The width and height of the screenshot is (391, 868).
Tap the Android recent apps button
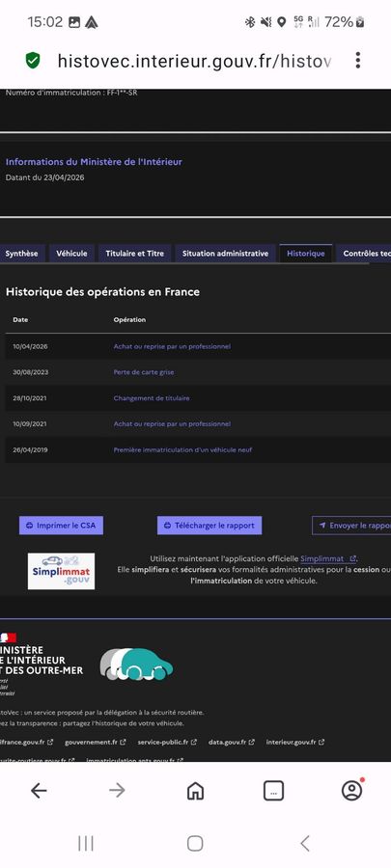pos(86,843)
